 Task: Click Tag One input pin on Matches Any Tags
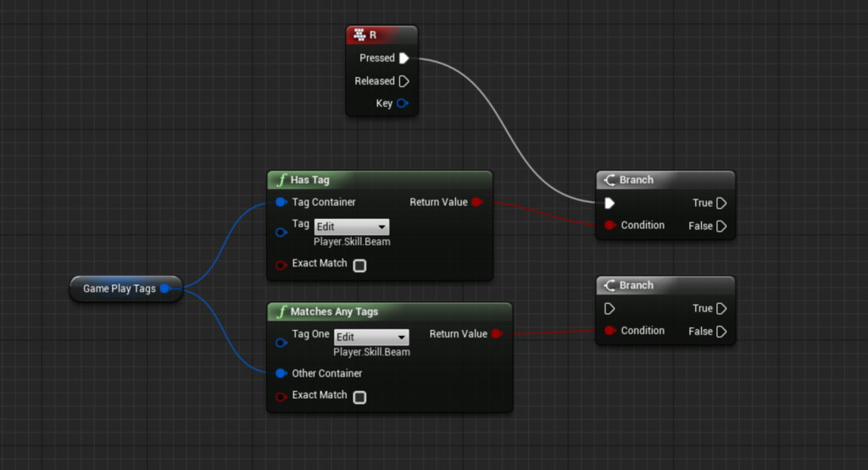tap(281, 343)
